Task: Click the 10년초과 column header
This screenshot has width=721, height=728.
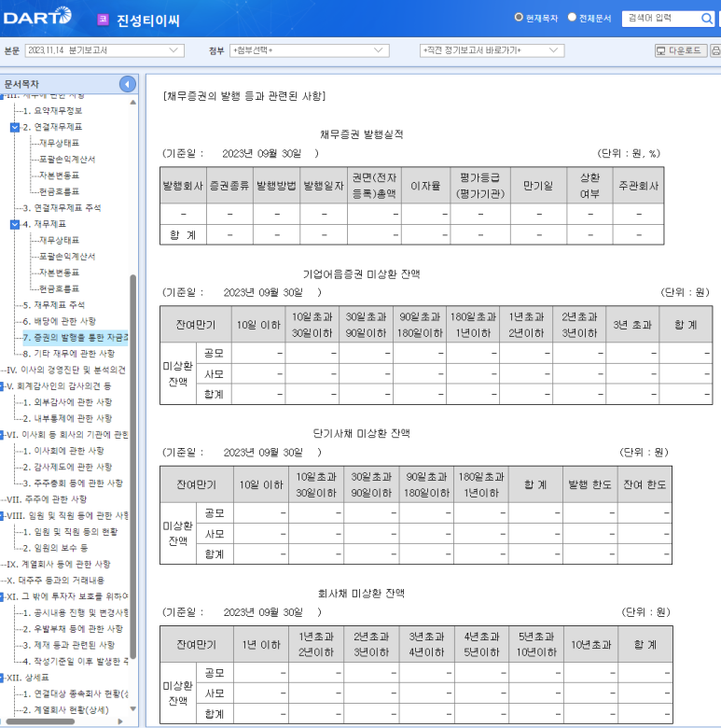Action: [x=590, y=644]
